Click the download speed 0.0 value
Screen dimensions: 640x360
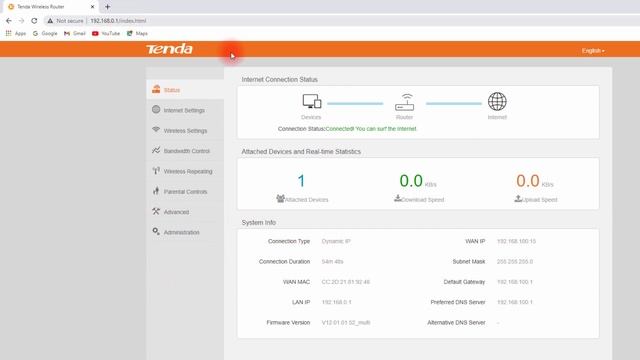pos(411,181)
